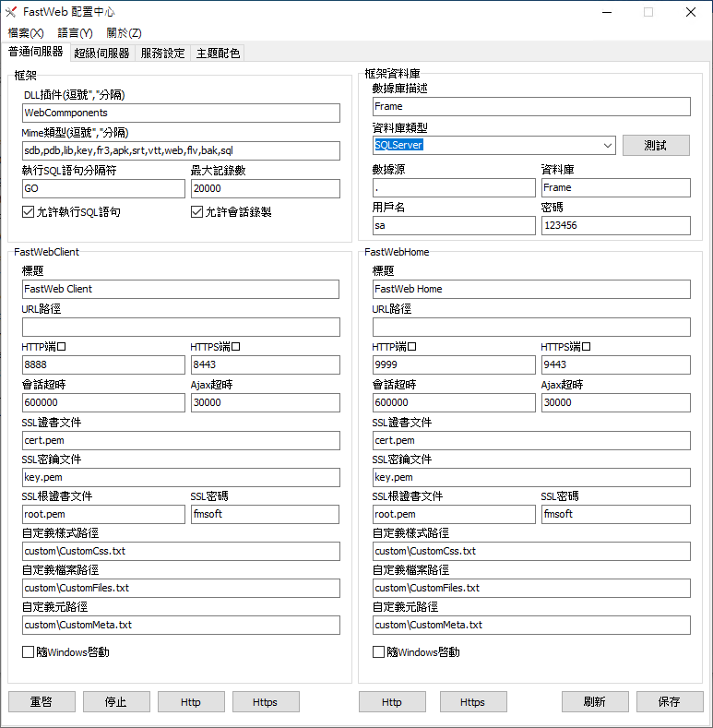
Task: Open the 檔案(X) menu
Action: tap(26, 33)
